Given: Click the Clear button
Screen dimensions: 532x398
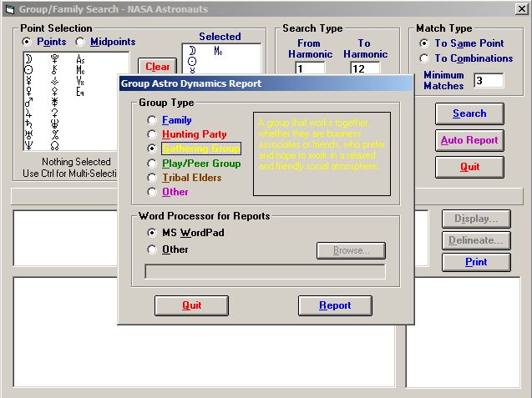Looking at the screenshot, I should (x=158, y=67).
